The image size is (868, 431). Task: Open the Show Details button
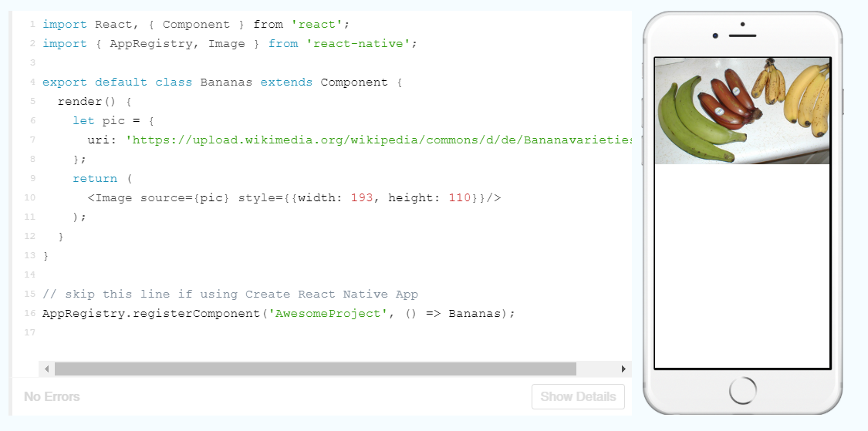point(578,396)
